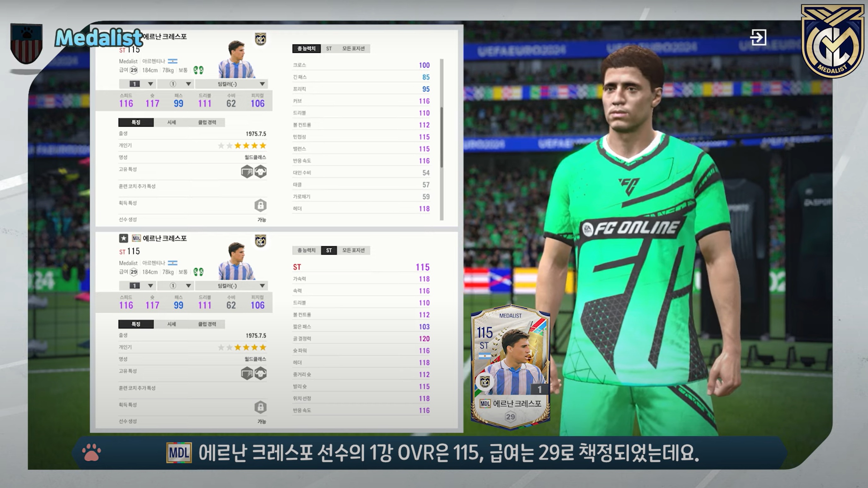The height and width of the screenshot is (488, 868).
Task: Select 모든 포지션 tab in lower stats
Action: point(353,250)
